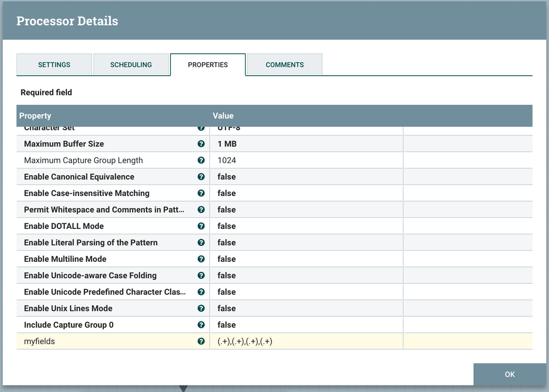
Task: Click help icon next to myfields property
Action: pyautogui.click(x=201, y=341)
